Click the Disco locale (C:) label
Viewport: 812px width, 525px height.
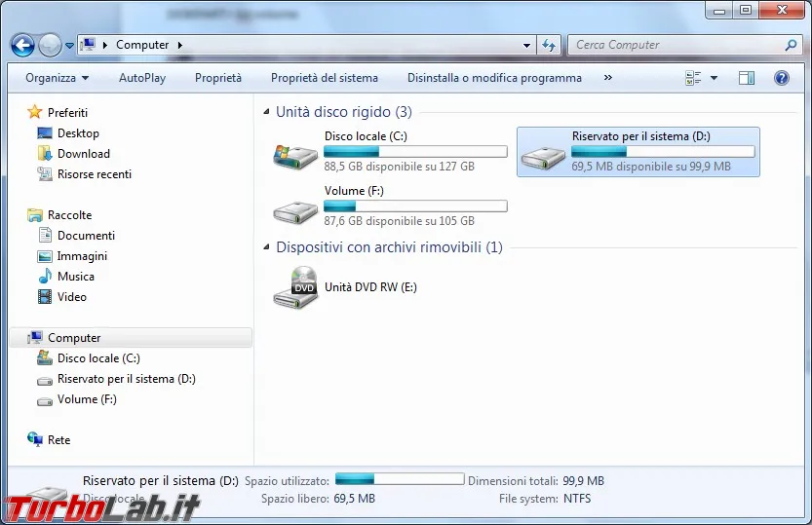click(x=366, y=136)
